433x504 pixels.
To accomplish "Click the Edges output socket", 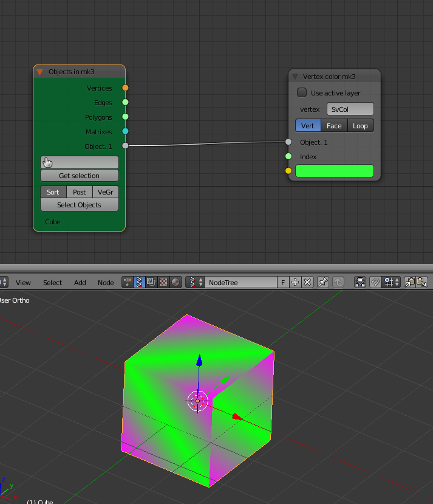I will click(x=125, y=102).
